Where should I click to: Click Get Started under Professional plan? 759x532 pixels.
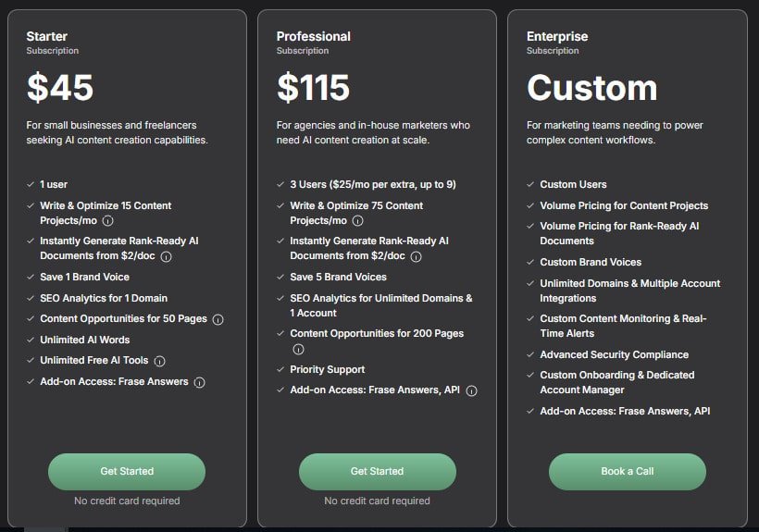377,472
